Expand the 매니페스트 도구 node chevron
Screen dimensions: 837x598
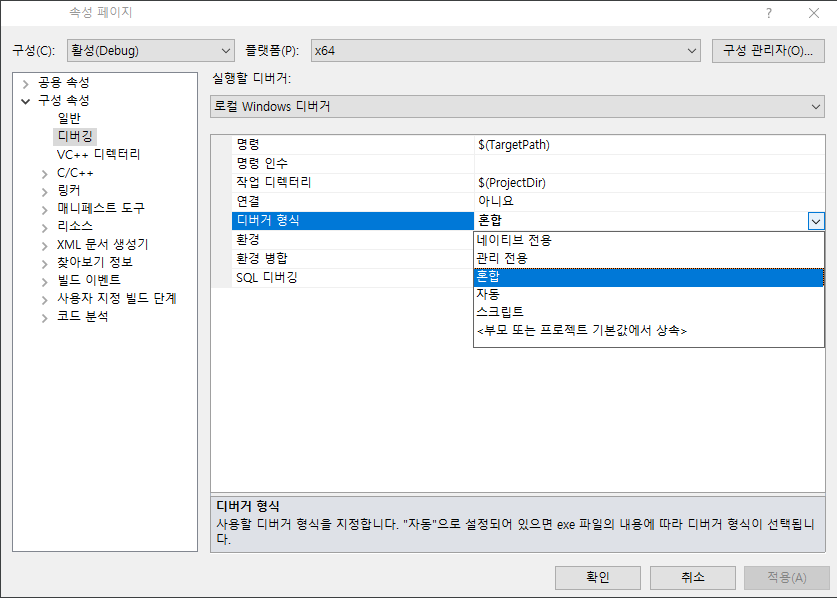(x=45, y=209)
